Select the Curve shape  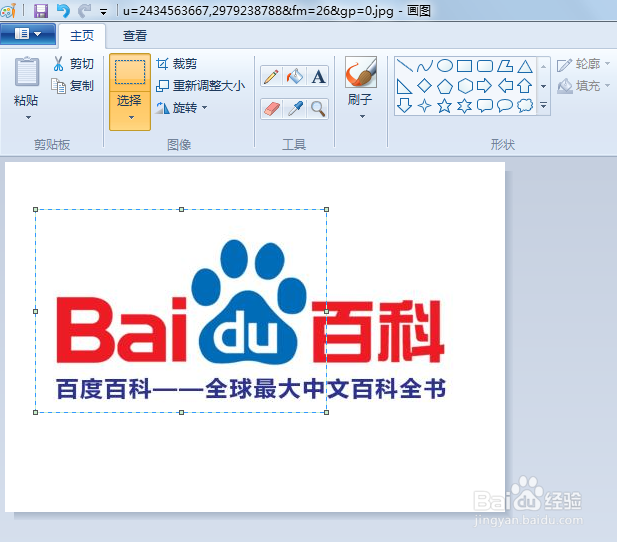pos(425,66)
